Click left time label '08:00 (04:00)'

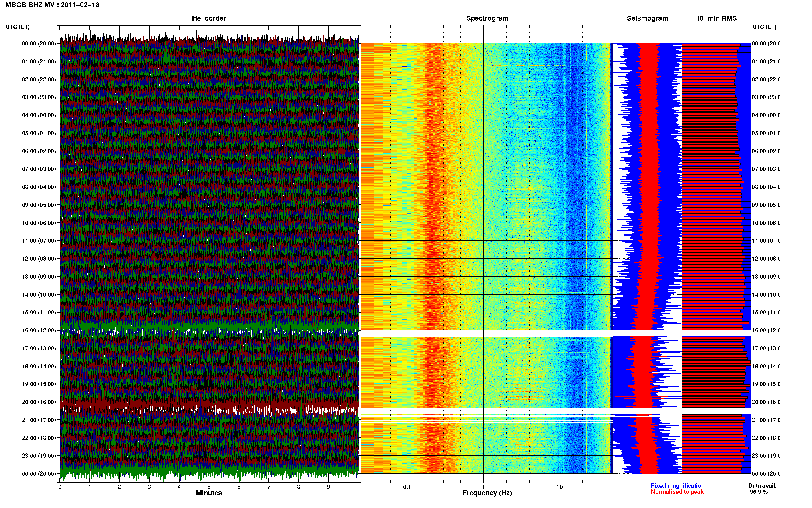[x=39, y=187]
